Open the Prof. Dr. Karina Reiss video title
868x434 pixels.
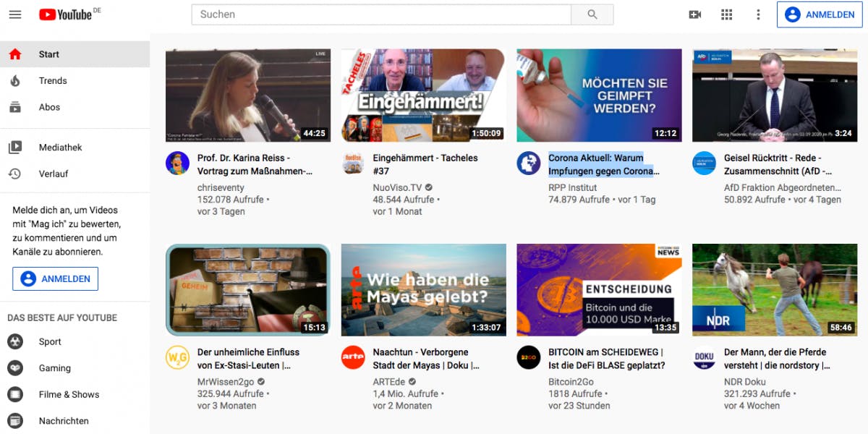(255, 164)
